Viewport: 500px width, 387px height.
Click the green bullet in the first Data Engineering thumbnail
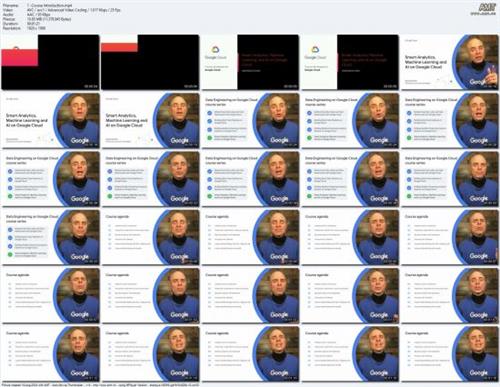click(209, 137)
